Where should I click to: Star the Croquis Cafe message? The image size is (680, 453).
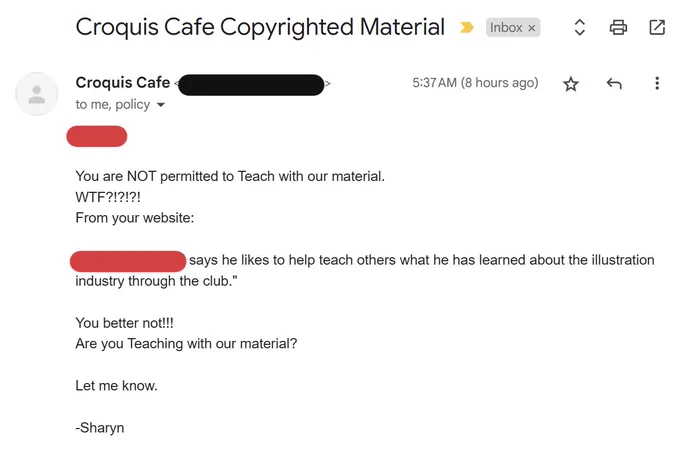[571, 83]
